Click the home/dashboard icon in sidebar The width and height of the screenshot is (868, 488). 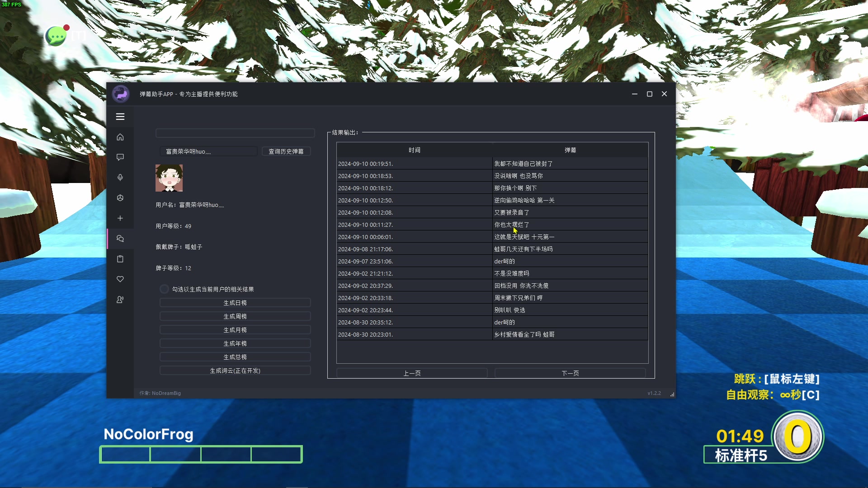coord(120,136)
